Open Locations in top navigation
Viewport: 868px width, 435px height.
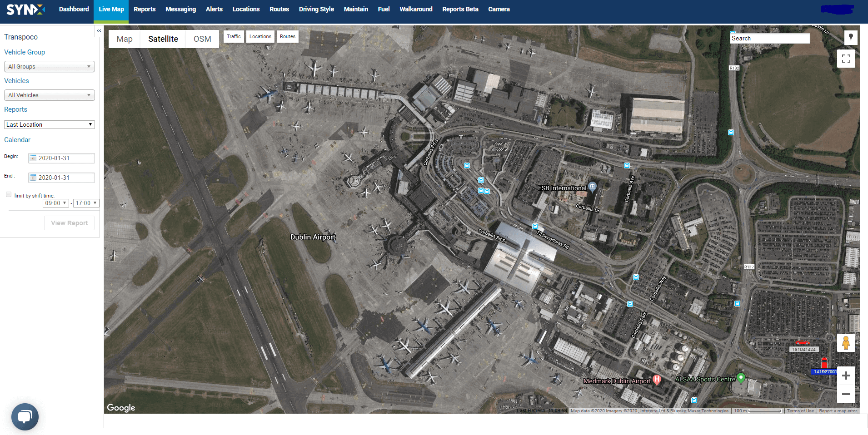(246, 9)
